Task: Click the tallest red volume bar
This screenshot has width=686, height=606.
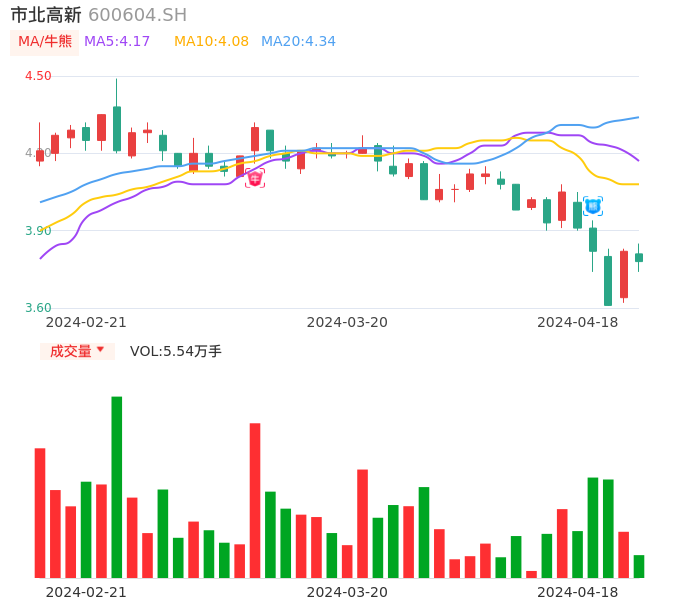Action: pyautogui.click(x=255, y=500)
